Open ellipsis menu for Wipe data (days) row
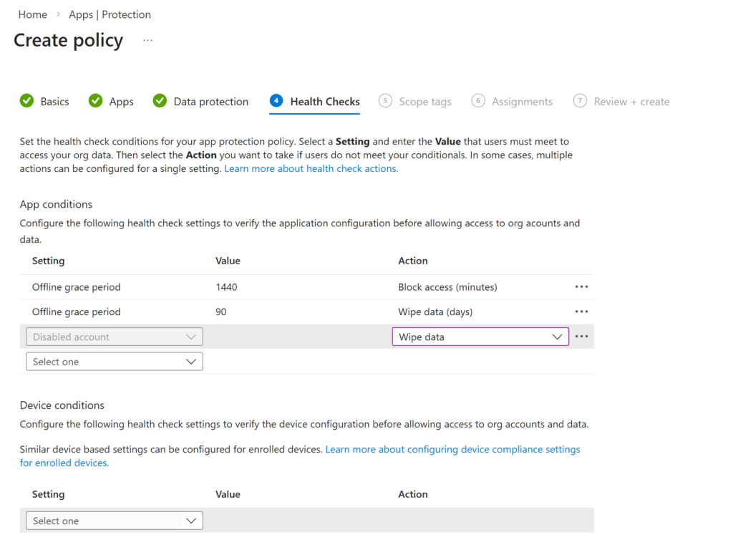 point(581,312)
